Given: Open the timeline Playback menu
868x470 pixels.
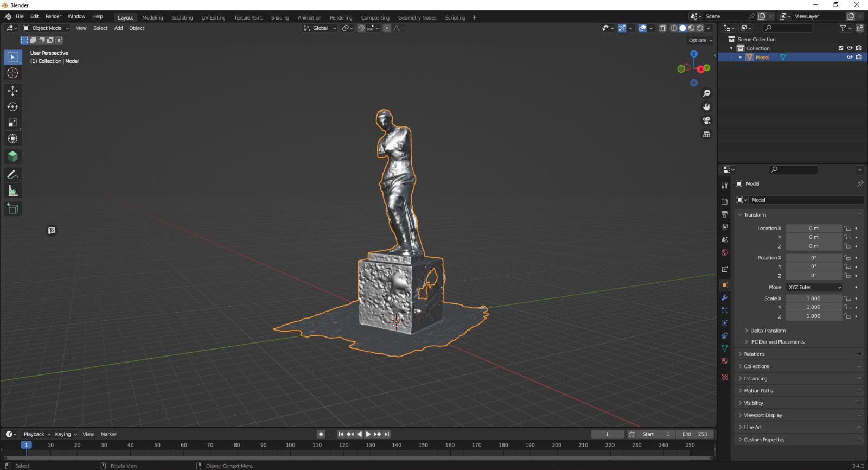Looking at the screenshot, I should tap(36, 434).
